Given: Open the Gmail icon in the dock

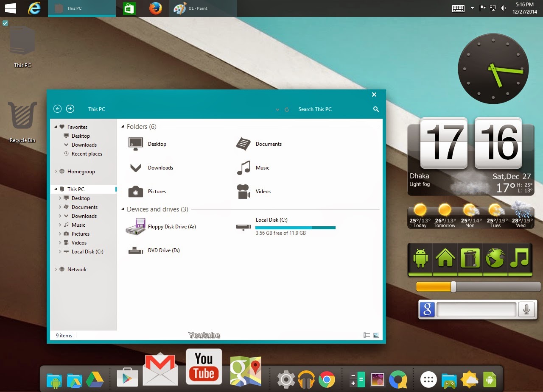Looking at the screenshot, I should pos(160,370).
